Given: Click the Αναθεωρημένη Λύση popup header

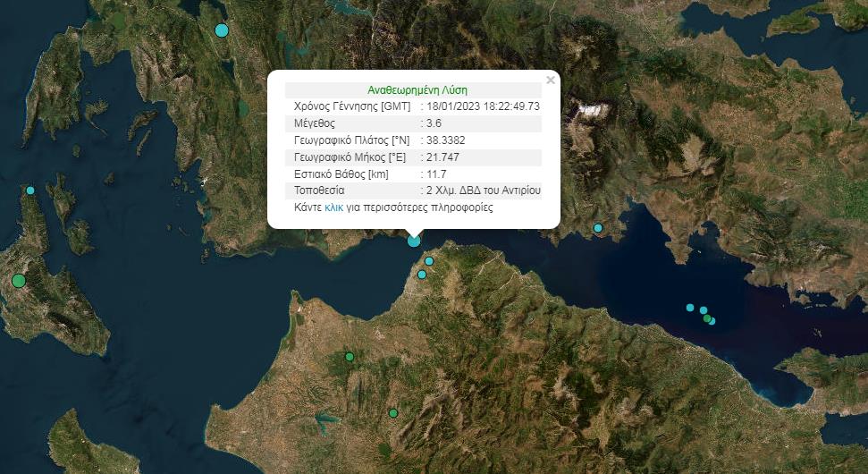Looking at the screenshot, I should (x=417, y=90).
